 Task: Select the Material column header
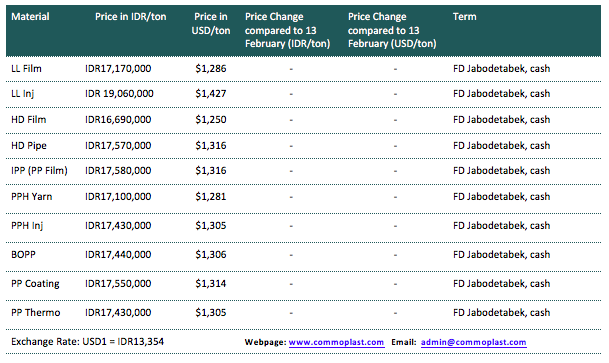[30, 17]
